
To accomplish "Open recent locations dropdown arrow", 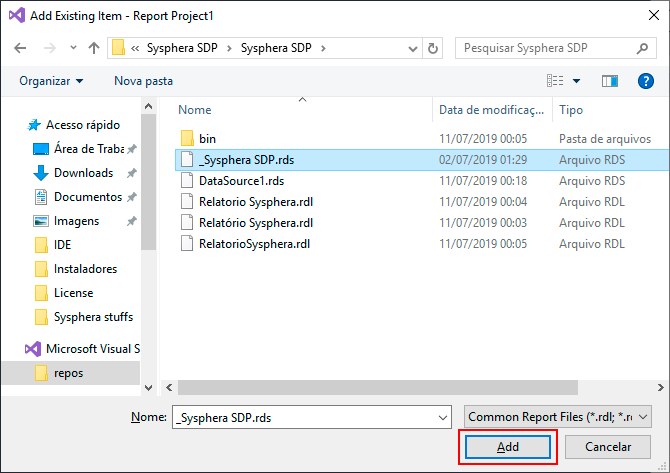I will [73, 48].
